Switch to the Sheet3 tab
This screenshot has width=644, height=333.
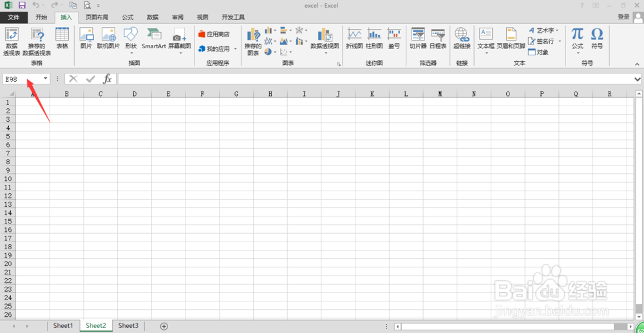click(x=128, y=326)
